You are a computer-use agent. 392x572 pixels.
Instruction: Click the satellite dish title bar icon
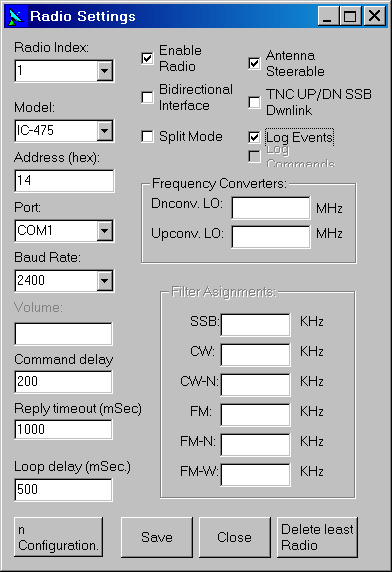point(16,16)
